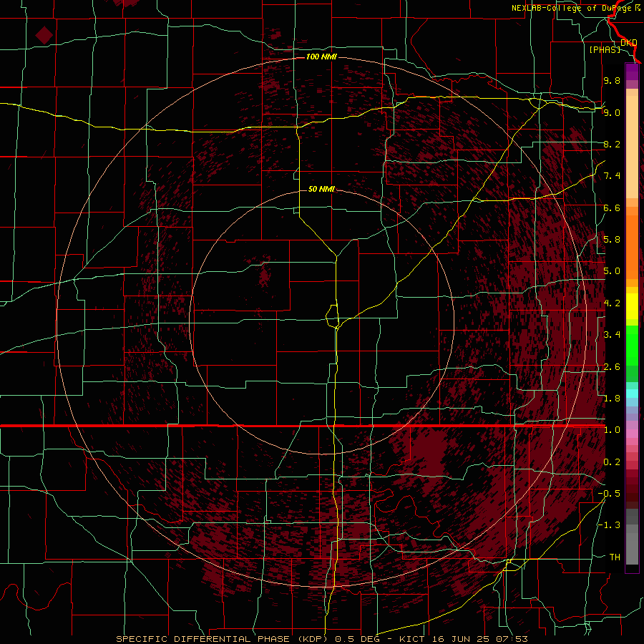Click the 1.8 value on the color scale
Viewport: 644px width, 644px height.
pyautogui.click(x=612, y=399)
